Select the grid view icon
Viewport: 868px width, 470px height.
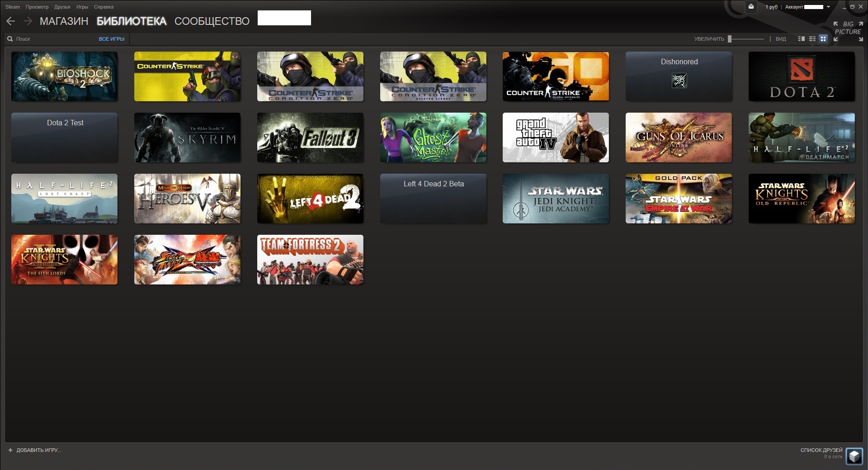(823, 39)
